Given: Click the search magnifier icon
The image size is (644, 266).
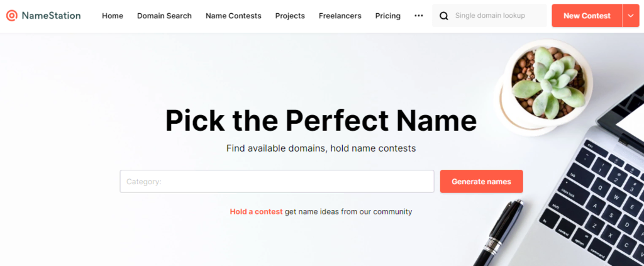Looking at the screenshot, I should pyautogui.click(x=444, y=16).
